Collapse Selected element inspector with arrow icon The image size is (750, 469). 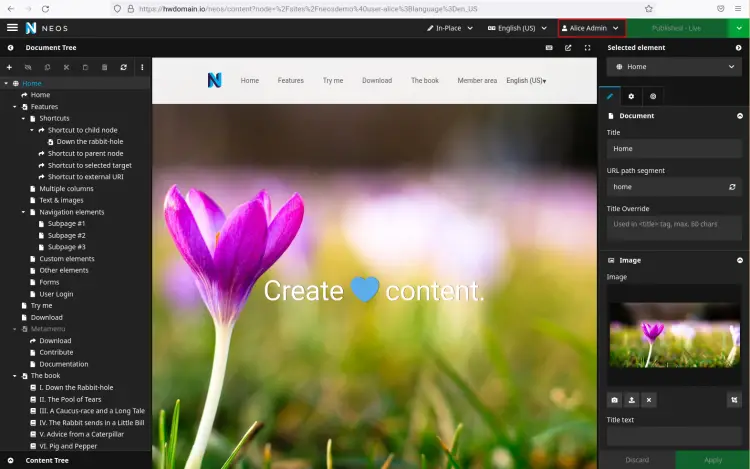[x=739, y=48]
